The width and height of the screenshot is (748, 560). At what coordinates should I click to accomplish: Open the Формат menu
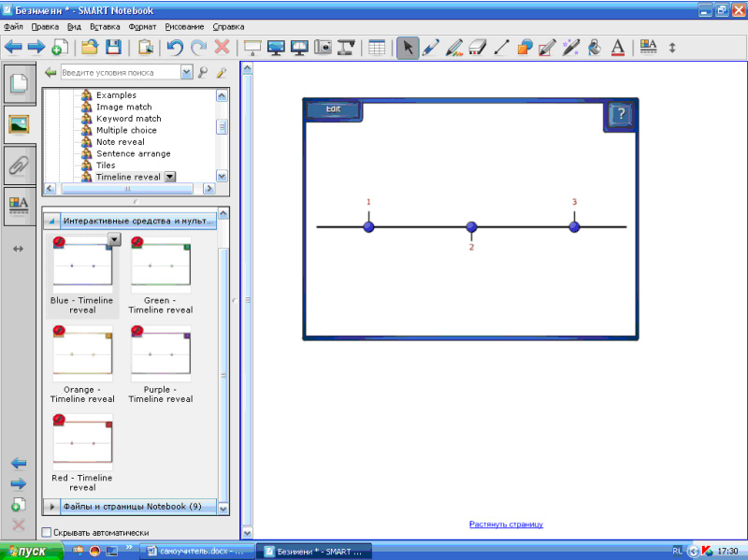tap(142, 27)
